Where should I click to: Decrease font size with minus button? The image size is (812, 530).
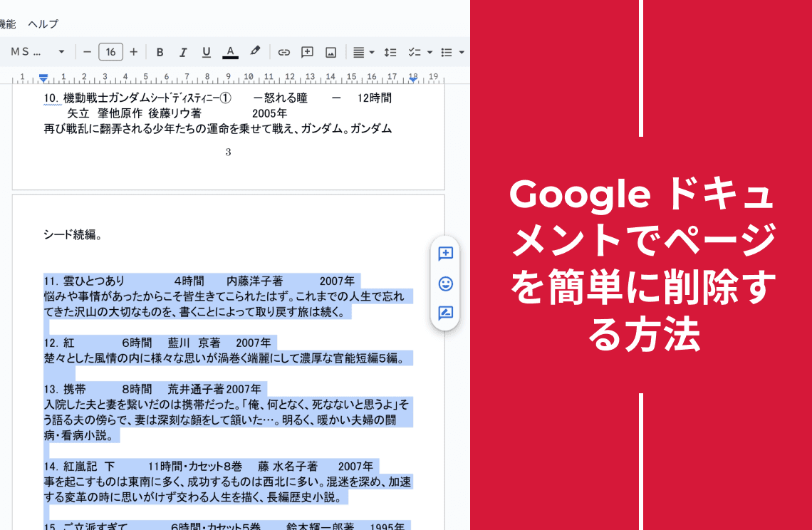click(87, 52)
